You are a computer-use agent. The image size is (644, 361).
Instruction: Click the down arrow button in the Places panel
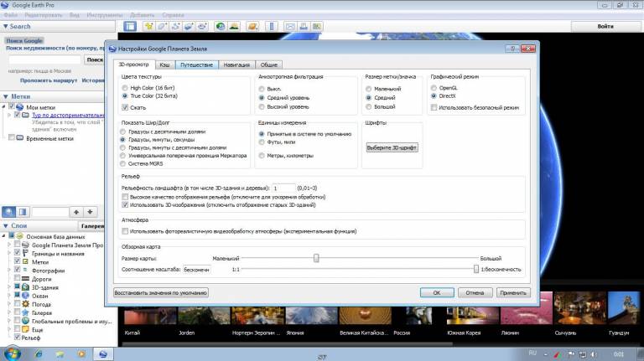coord(90,212)
